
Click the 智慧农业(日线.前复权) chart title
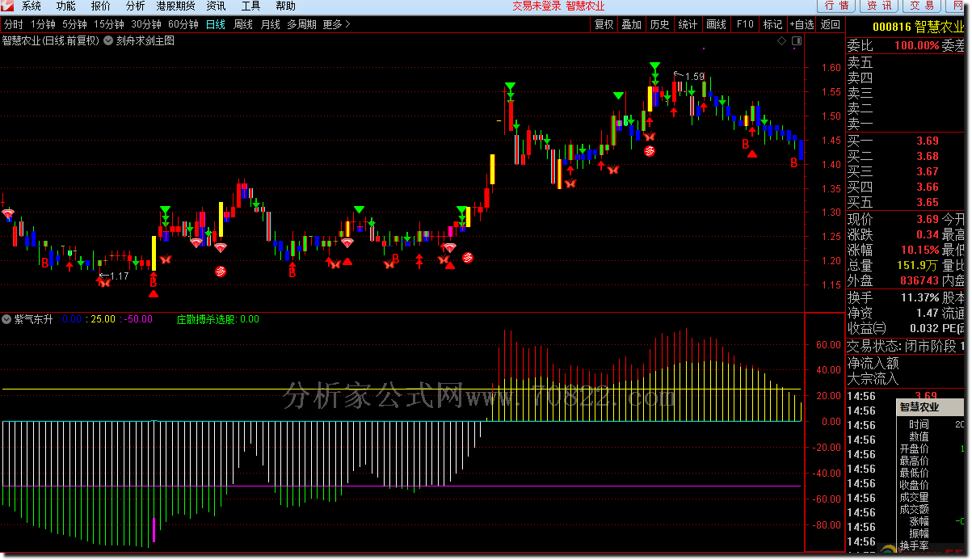pyautogui.click(x=51, y=40)
